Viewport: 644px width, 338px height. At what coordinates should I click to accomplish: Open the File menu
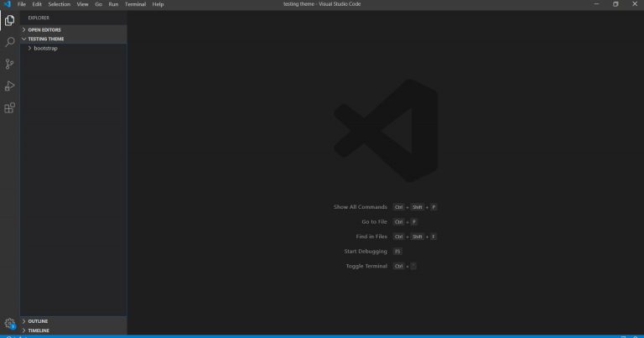pos(22,4)
